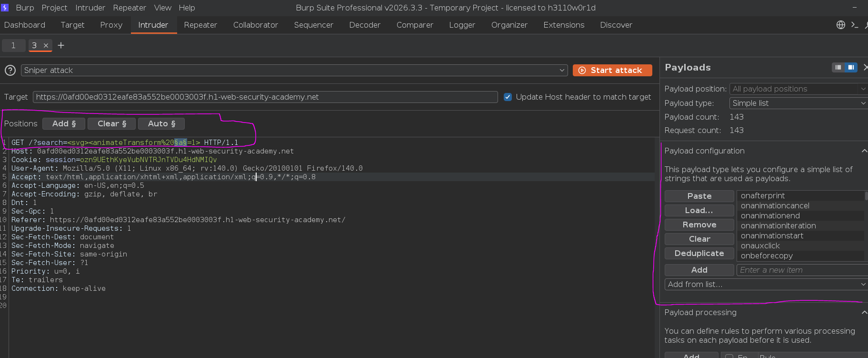Select onafterprint in the payload list
The height and width of the screenshot is (358, 868).
tap(800, 195)
